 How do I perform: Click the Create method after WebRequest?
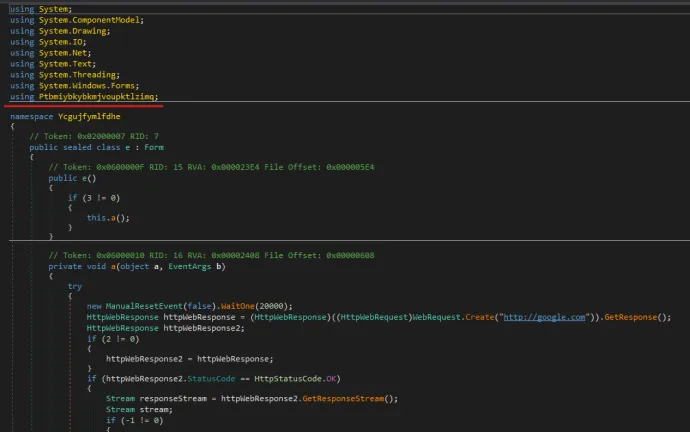(479, 317)
